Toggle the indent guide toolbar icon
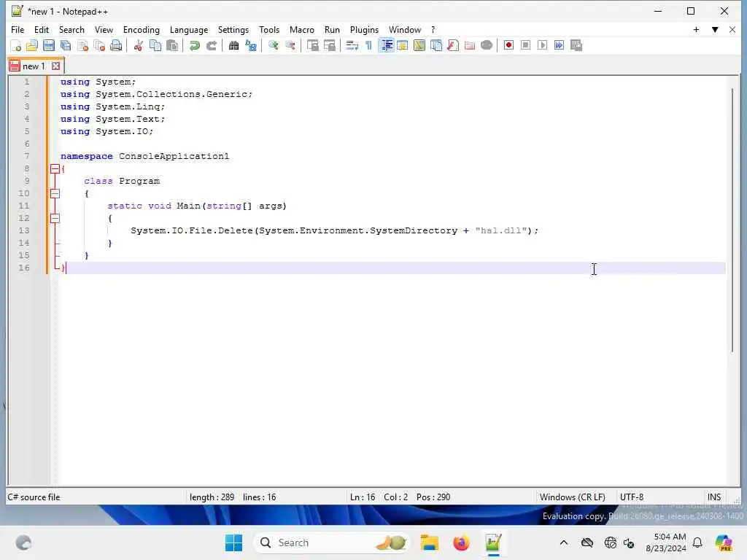The height and width of the screenshot is (560, 747). coord(386,46)
